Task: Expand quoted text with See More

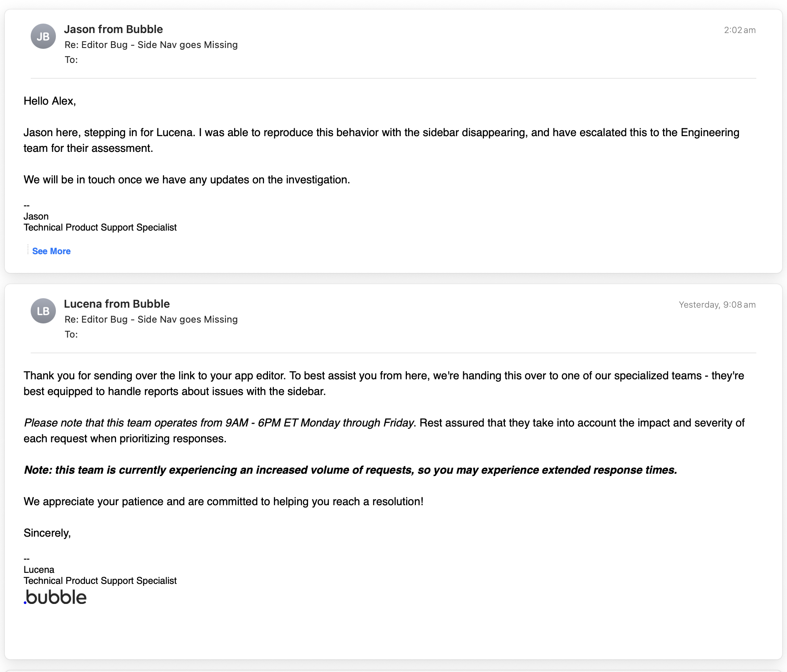Action: [51, 251]
